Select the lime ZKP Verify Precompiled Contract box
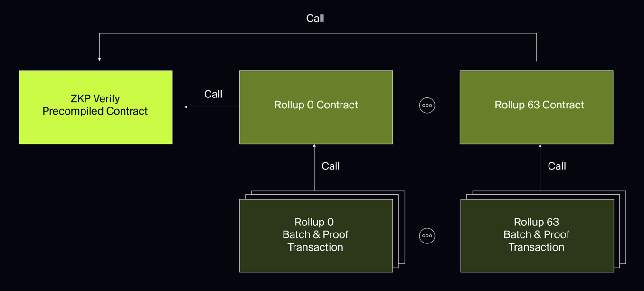This screenshot has height=291, width=644. pyautogui.click(x=95, y=107)
